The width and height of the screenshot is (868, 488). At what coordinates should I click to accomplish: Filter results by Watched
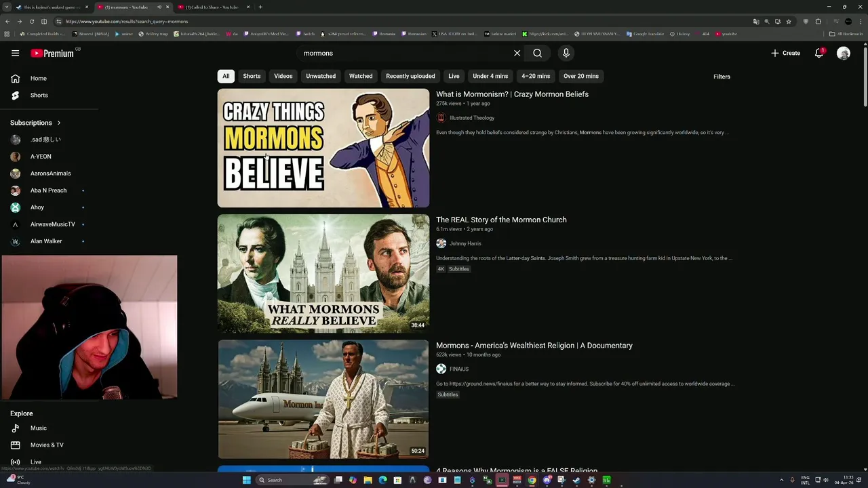click(361, 76)
